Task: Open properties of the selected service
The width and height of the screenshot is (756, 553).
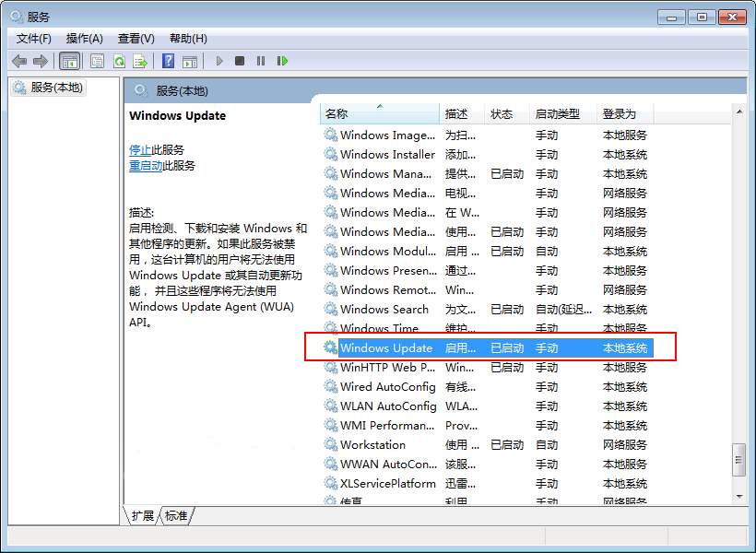Action: (96, 60)
